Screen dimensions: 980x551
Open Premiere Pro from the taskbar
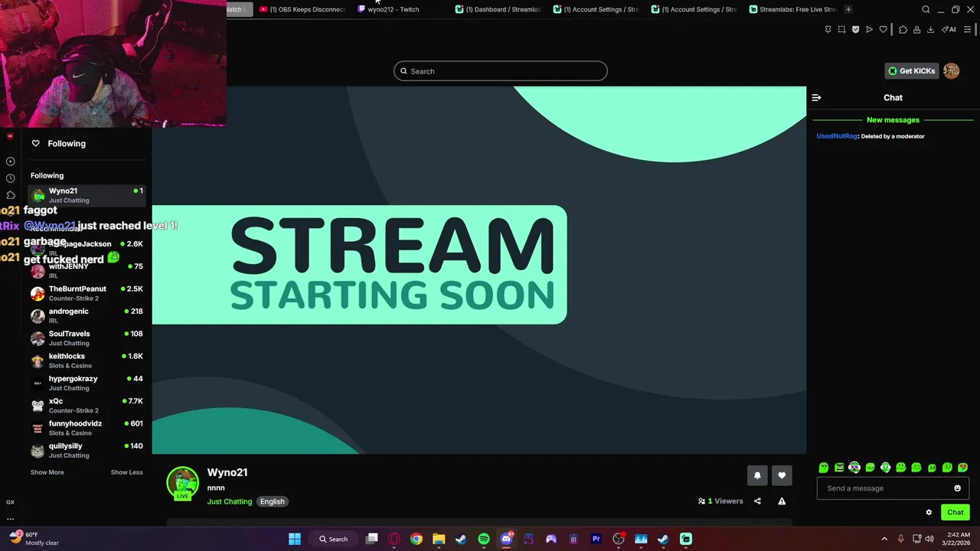596,539
